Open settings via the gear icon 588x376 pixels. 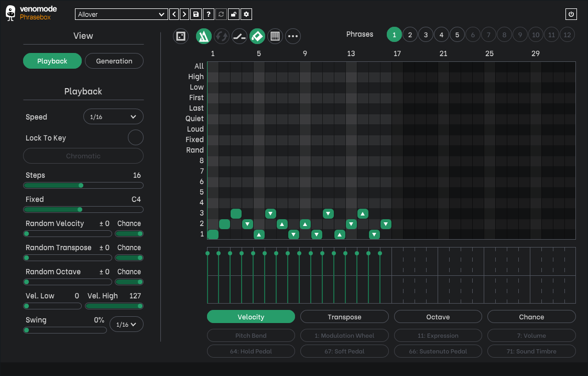[246, 15]
